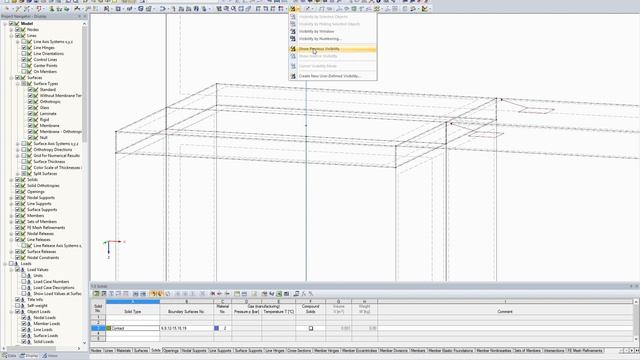This screenshot has width=640, height=360.
Task: Enable the Surface Thickness checkbox
Action: tap(24, 162)
